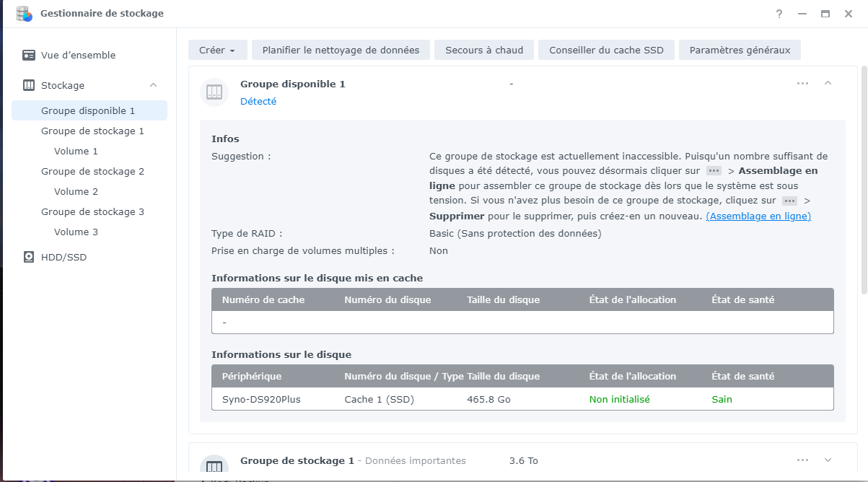Collapse the Groupe disponible 1 panel
The width and height of the screenshot is (868, 482).
pos(828,84)
